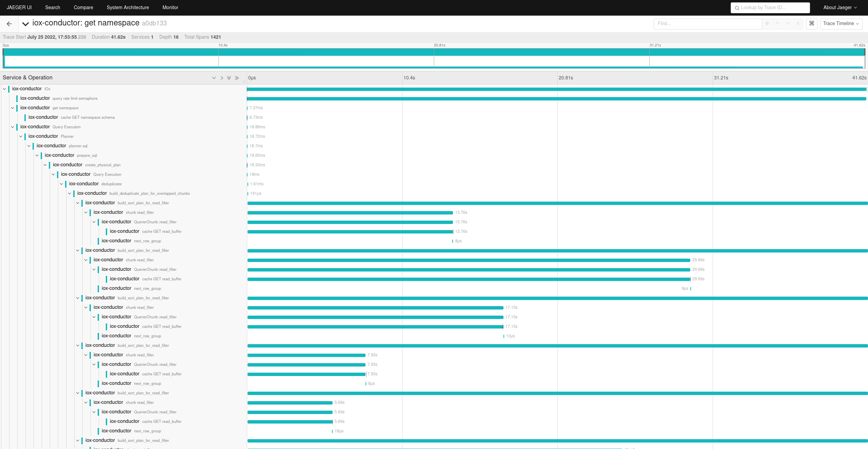This screenshot has width=868, height=449.
Task: Click the 20.81s timeline header tick label
Action: point(566,78)
